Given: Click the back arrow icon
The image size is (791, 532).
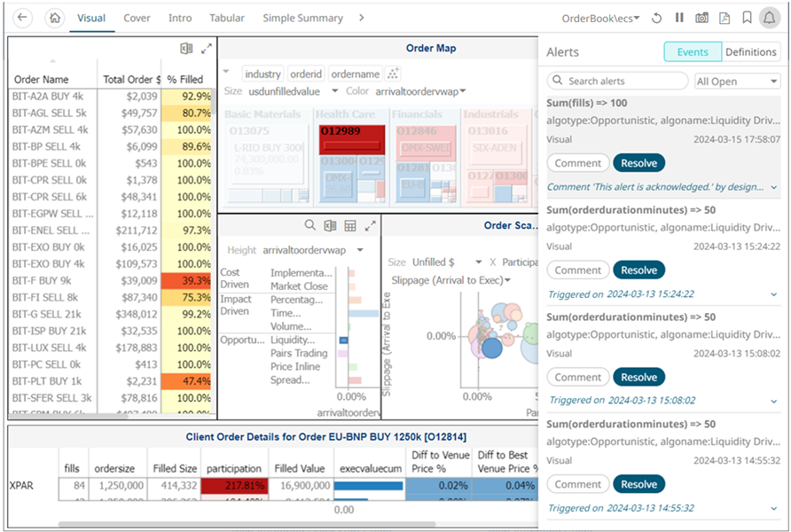Looking at the screenshot, I should pos(24,18).
